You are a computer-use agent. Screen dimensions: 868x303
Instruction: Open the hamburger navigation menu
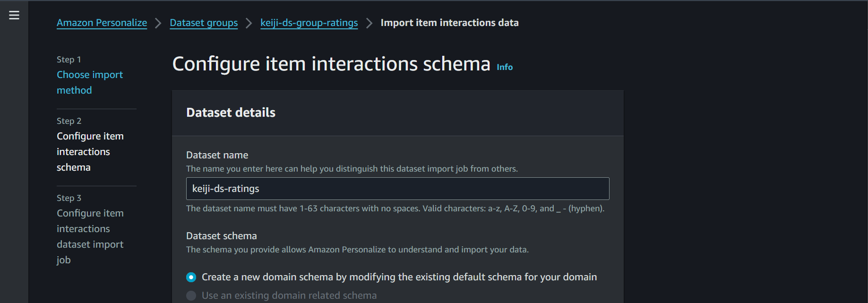pos(14,15)
